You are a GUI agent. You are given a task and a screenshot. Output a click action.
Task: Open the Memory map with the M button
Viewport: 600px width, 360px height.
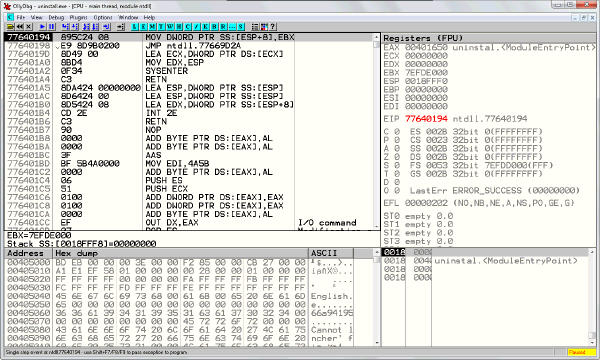[152, 27]
